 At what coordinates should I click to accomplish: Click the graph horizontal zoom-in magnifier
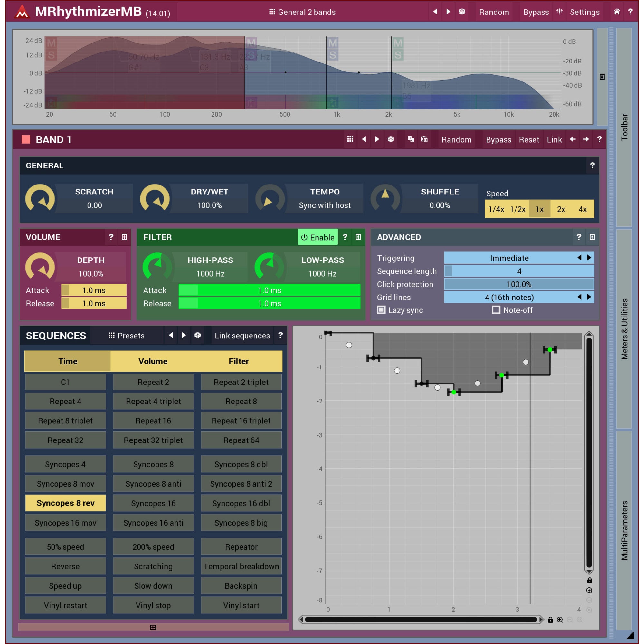tap(560, 620)
